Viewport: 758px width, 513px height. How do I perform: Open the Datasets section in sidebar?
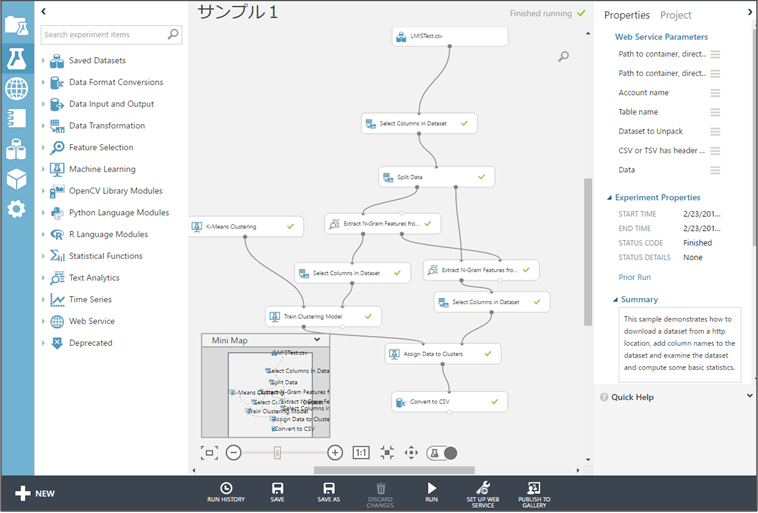point(16,149)
